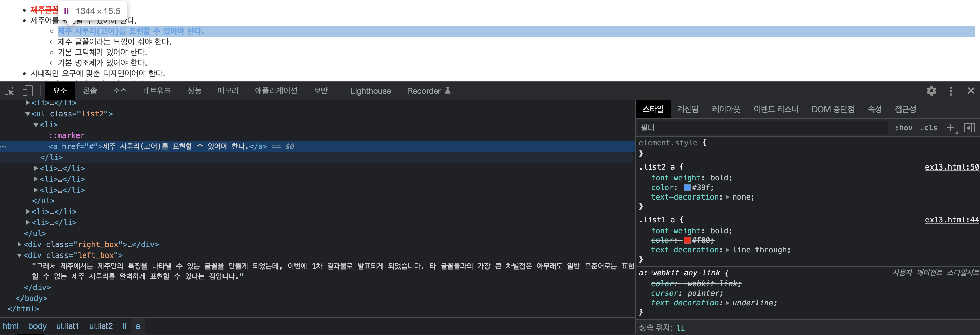The width and height of the screenshot is (980, 335).
Task: Select the 스타일 tab
Action: coord(653,109)
